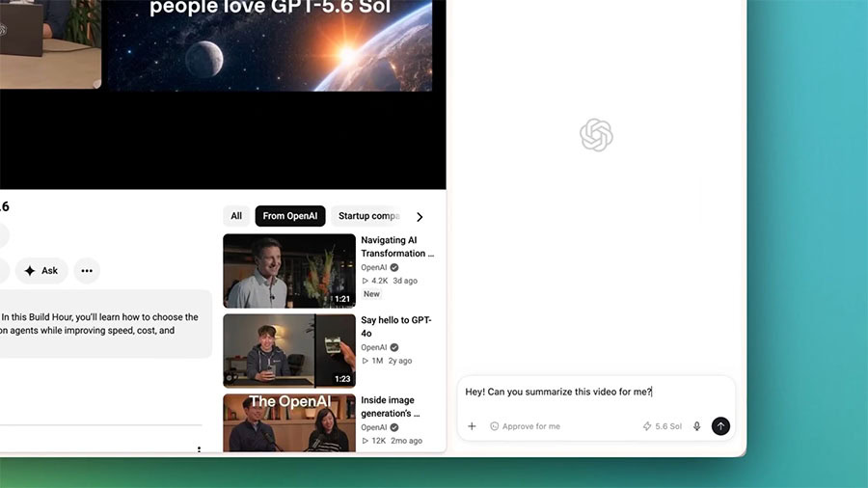Add an attachment with the plus icon
This screenshot has width=868, height=488.
coord(472,426)
